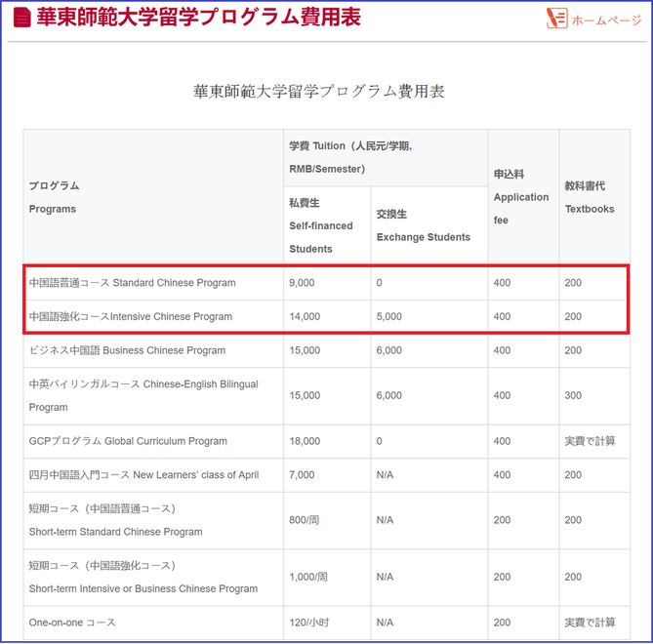Click Chinese-English Bilingual Program's 6,000 exchange fee
This screenshot has width=653, height=644.
pos(388,395)
